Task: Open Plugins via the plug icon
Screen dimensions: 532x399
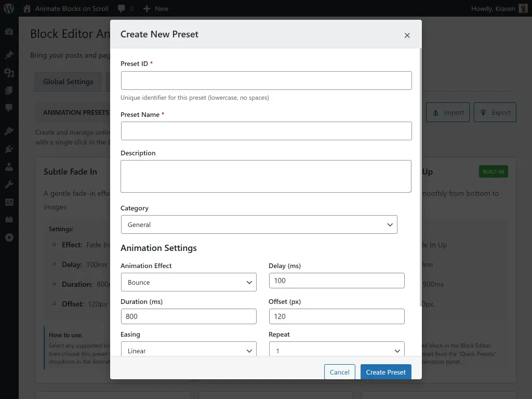Action: click(x=9, y=149)
